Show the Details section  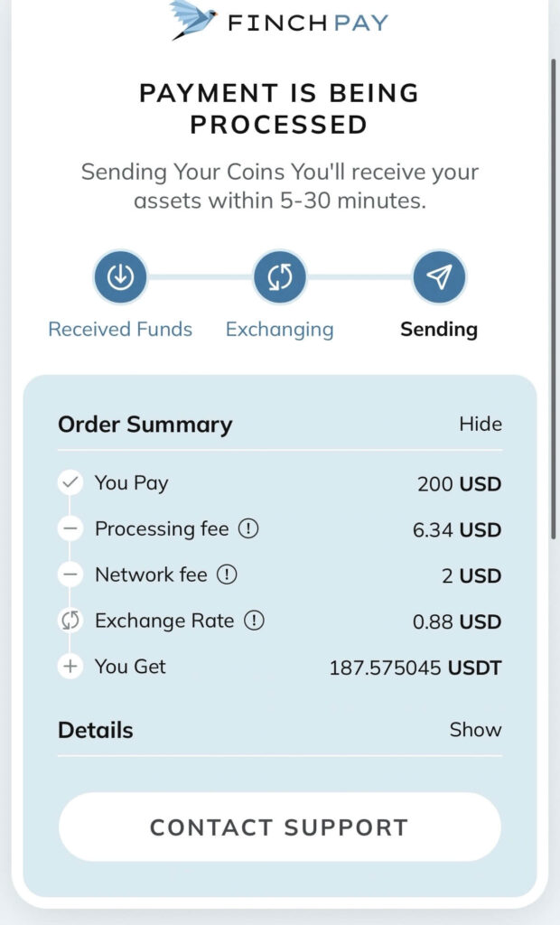point(476,730)
